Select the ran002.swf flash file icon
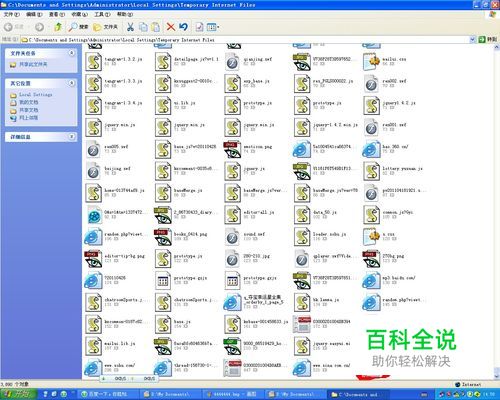500x400 pixels. click(x=371, y=83)
